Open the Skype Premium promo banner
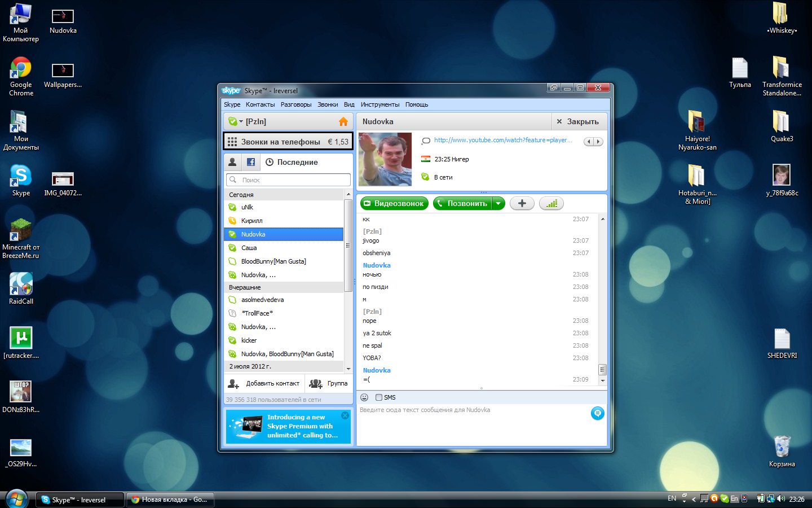Viewport: 812px width, 508px height. pos(288,426)
